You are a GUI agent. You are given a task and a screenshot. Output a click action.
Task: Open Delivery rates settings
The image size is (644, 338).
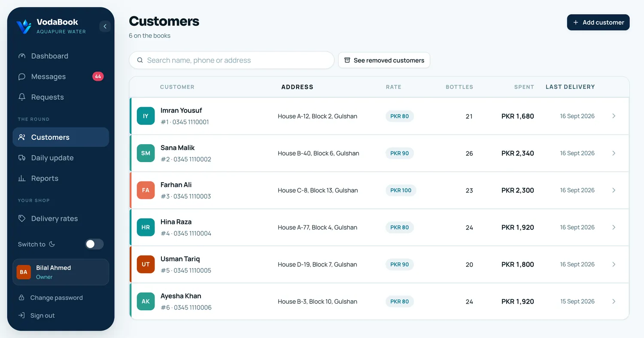[x=61, y=219]
